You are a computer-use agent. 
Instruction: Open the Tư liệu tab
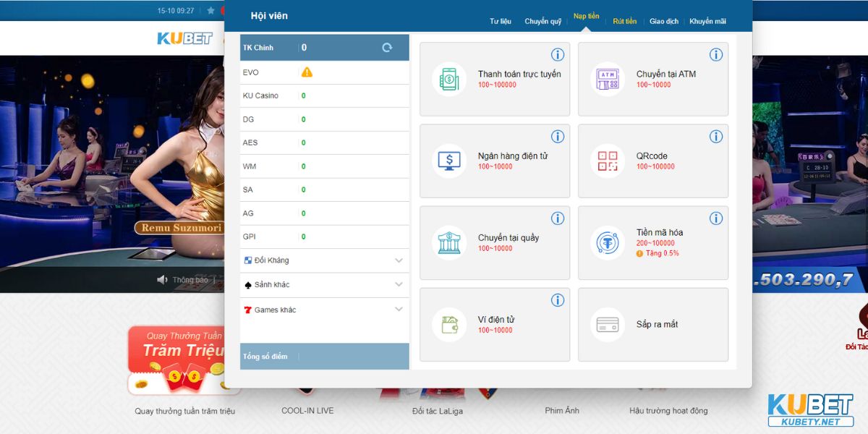[501, 21]
